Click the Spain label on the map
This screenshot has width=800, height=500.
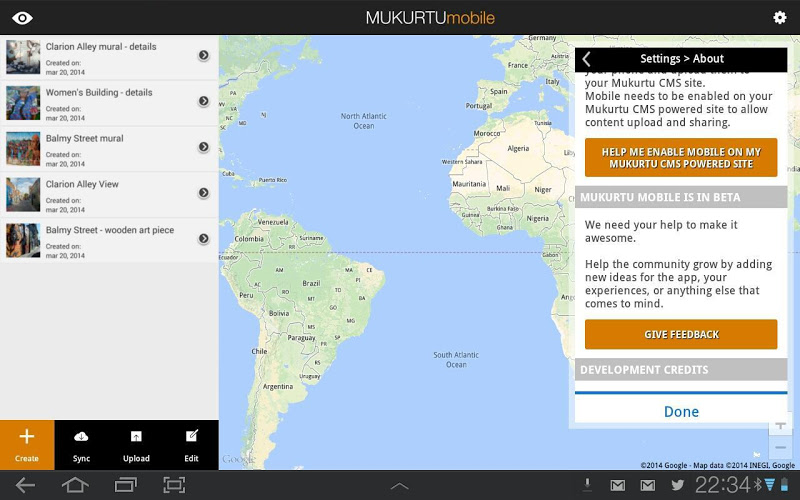[x=498, y=91]
